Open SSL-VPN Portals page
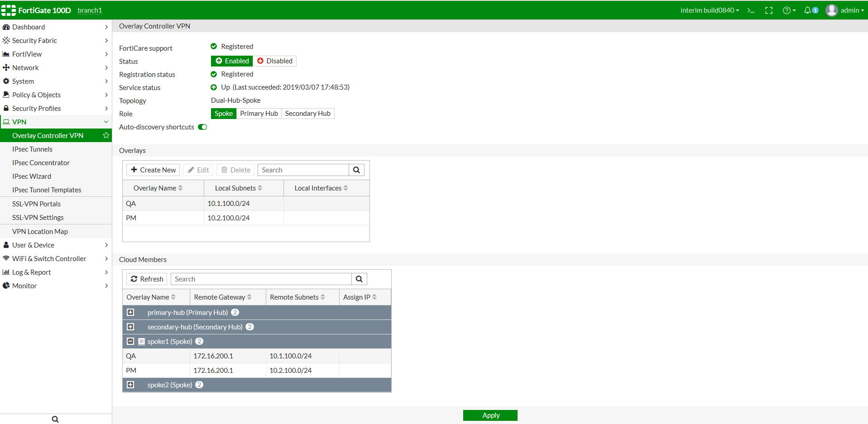 (36, 204)
